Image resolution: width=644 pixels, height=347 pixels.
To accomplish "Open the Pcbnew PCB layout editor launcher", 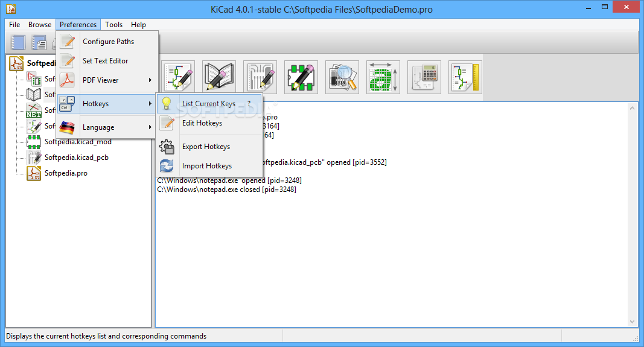I will pyautogui.click(x=260, y=77).
